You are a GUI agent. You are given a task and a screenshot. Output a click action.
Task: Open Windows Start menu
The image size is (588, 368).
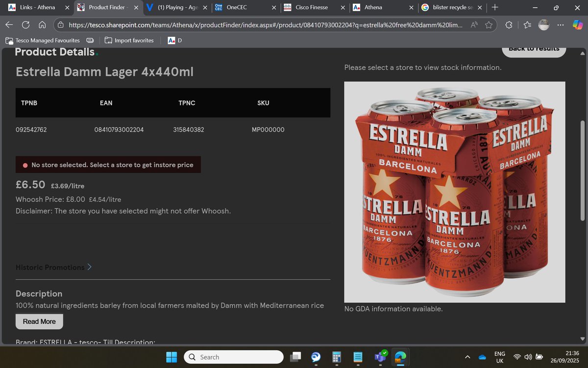coord(171,357)
